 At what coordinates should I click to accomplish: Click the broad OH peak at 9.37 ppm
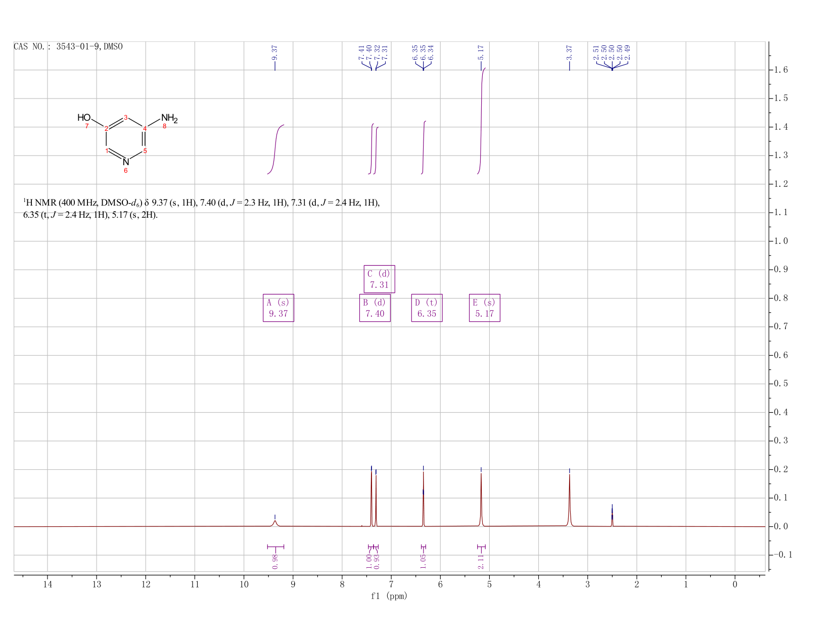click(x=275, y=523)
